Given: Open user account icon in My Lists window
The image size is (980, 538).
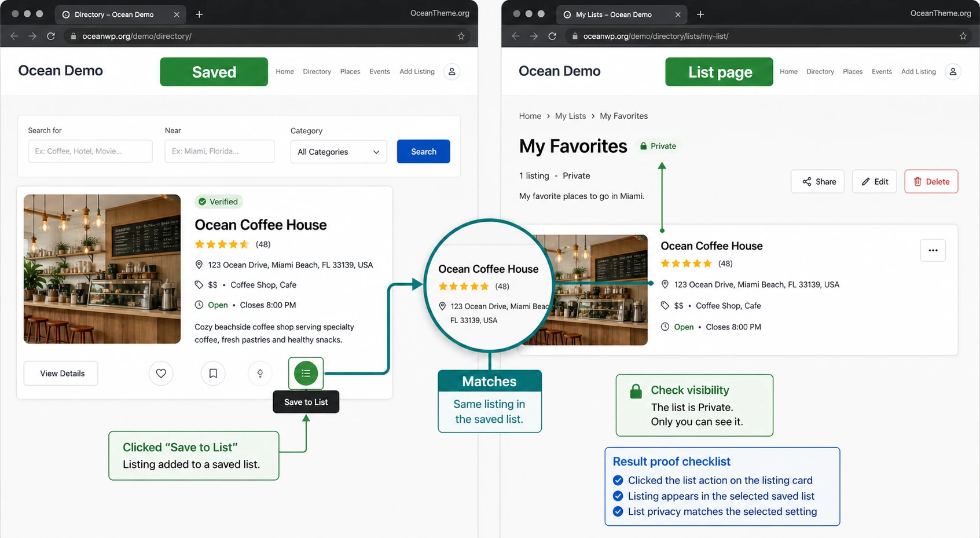Looking at the screenshot, I should click(x=953, y=71).
